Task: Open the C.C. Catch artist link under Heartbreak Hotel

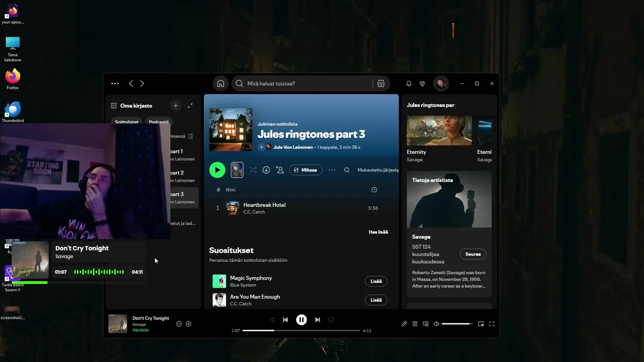Action: pos(254,212)
